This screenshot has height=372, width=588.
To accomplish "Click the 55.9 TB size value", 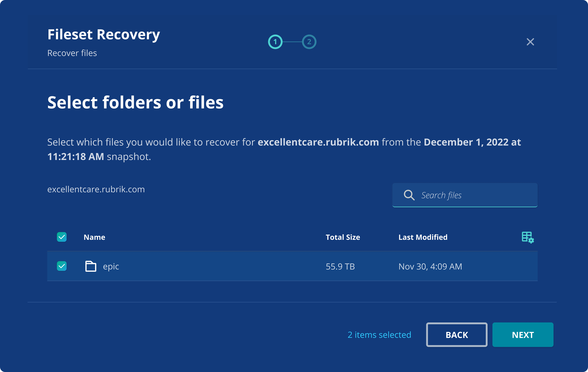I will point(340,266).
